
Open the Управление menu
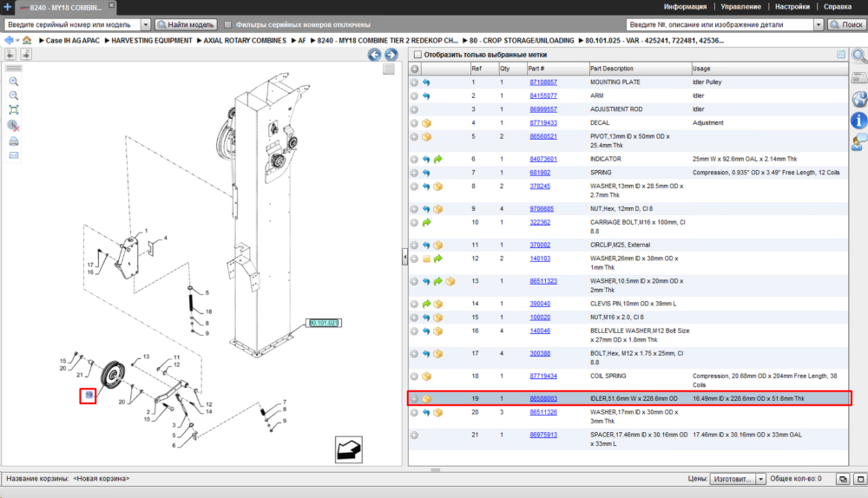pyautogui.click(x=740, y=7)
